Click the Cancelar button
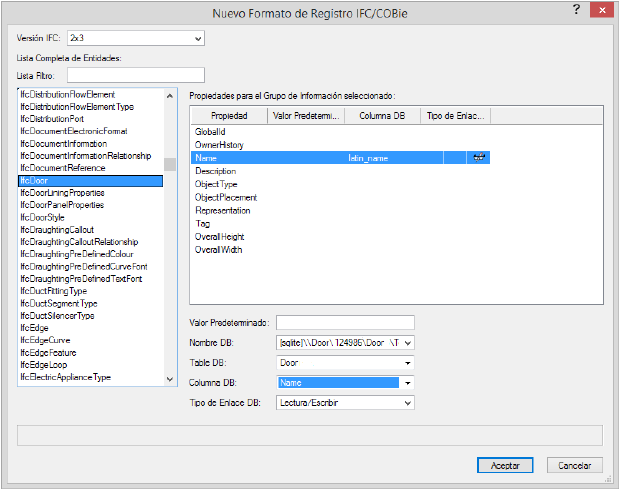The image size is (620, 490). (x=574, y=466)
